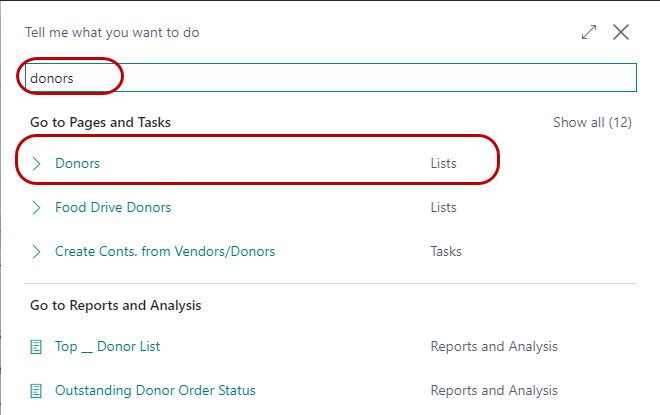Expand chevron beside Create Conts. from Vendors/Donors
660x415 pixels.
pos(37,251)
